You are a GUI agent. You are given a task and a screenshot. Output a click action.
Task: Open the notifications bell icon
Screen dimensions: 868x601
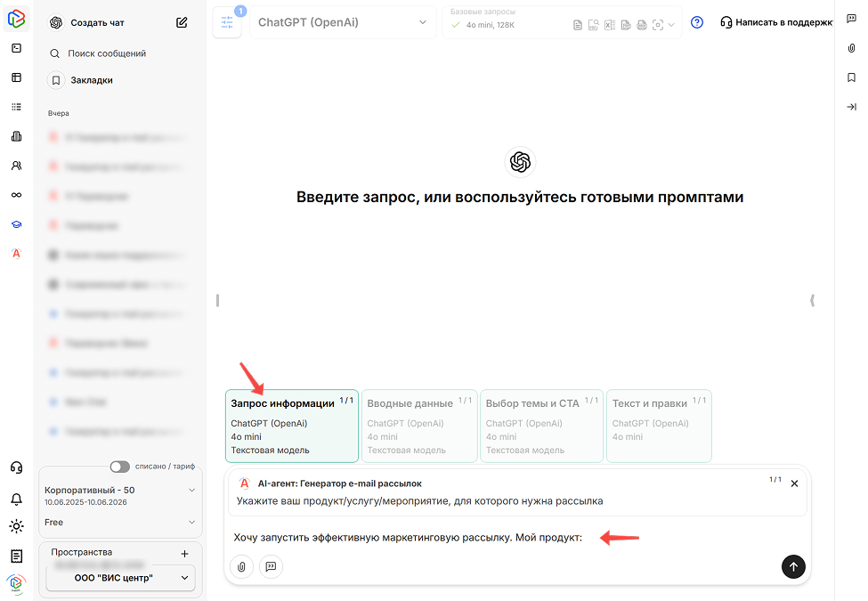pyautogui.click(x=16, y=499)
